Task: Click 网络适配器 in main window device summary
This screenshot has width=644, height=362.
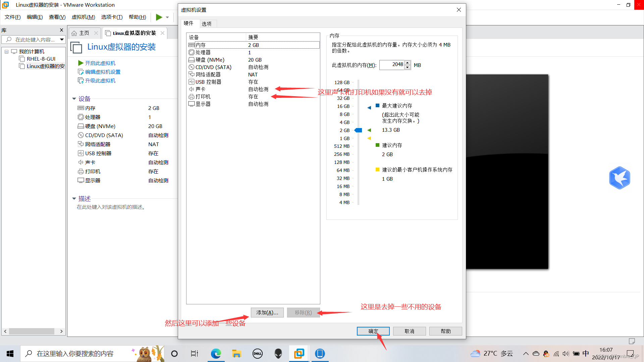Action: 98,144
